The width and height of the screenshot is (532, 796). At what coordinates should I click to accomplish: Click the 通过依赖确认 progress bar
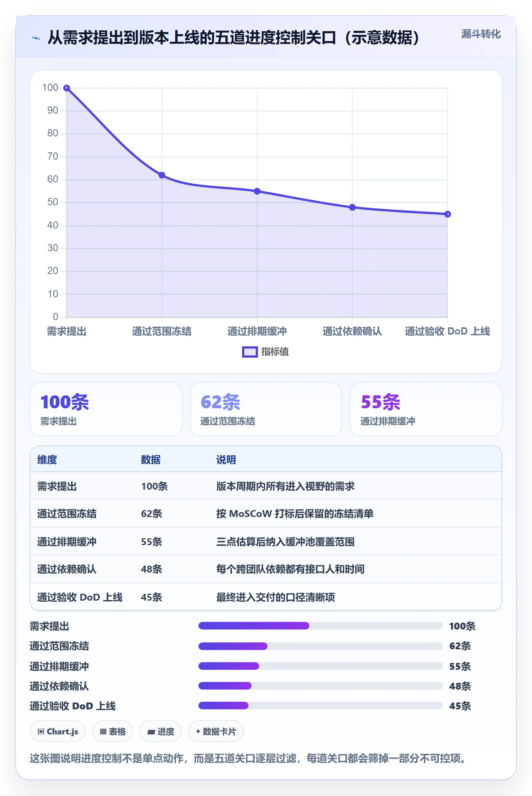click(x=321, y=686)
